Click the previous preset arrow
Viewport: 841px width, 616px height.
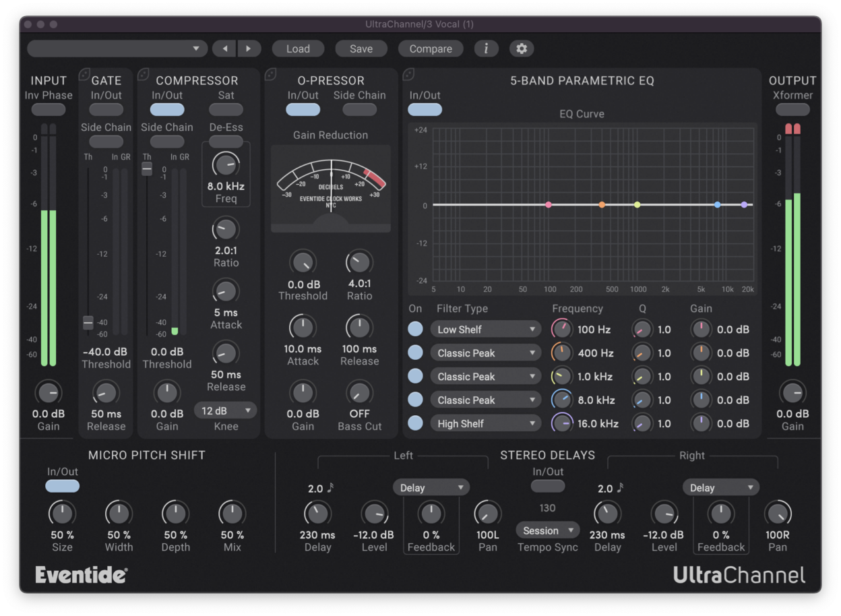click(x=224, y=49)
